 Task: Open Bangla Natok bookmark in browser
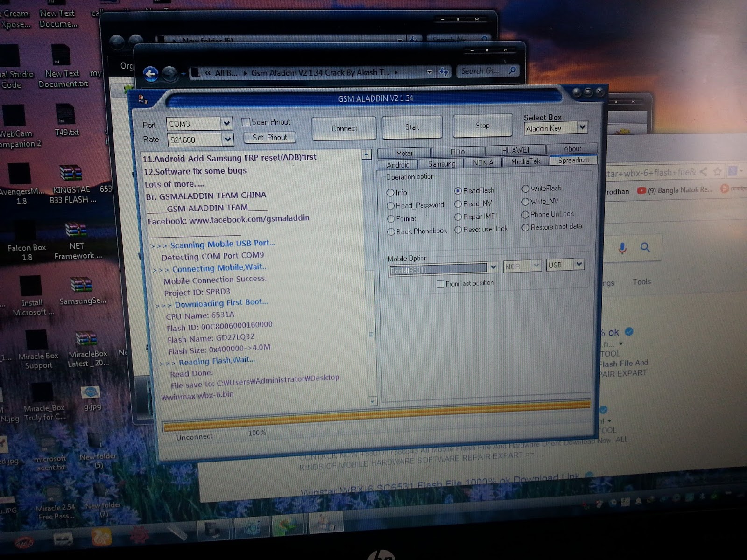click(x=675, y=190)
